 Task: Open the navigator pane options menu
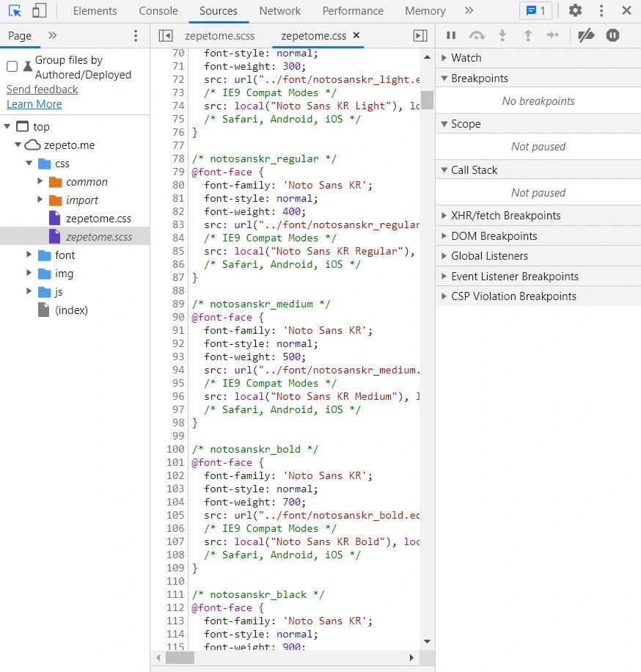click(x=136, y=35)
